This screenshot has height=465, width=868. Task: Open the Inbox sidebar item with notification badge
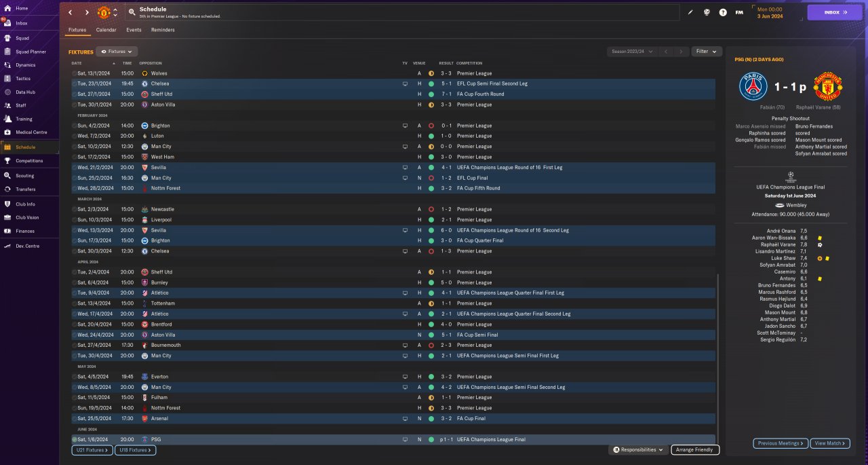pyautogui.click(x=29, y=23)
